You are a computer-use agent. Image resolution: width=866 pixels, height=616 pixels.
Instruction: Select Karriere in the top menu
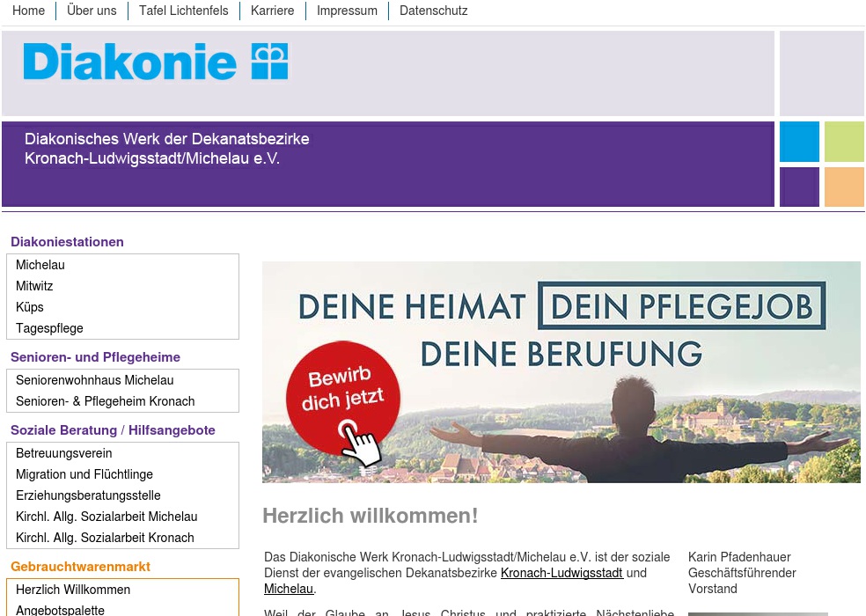pyautogui.click(x=273, y=11)
